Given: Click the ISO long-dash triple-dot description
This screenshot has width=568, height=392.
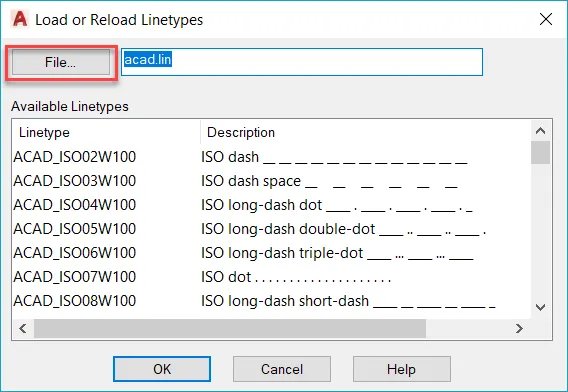Looking at the screenshot, I should click(x=337, y=253).
